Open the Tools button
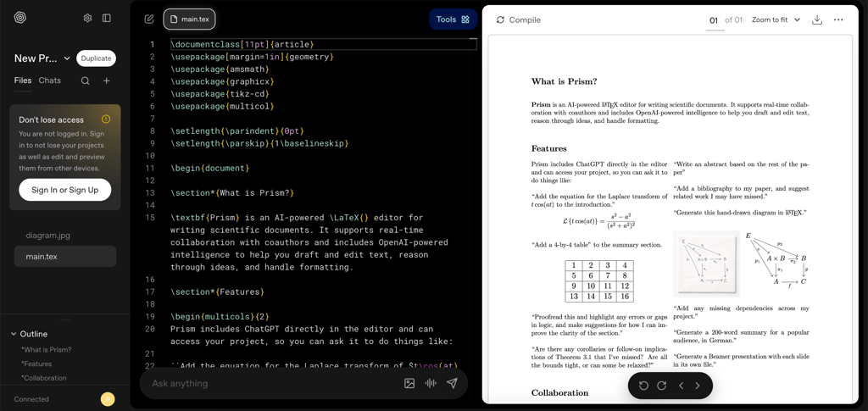 [453, 19]
